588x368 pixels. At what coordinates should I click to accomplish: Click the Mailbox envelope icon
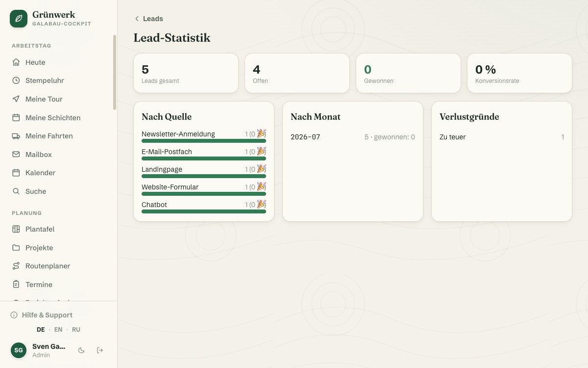16,155
